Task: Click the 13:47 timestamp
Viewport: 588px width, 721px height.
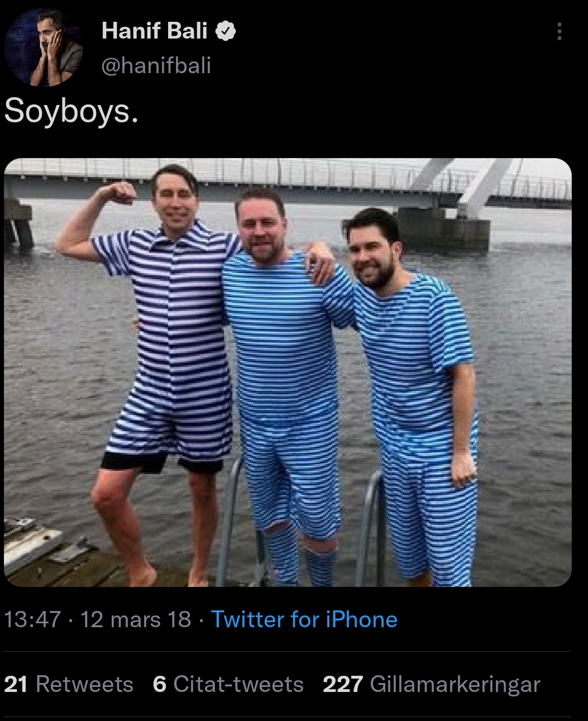Action: (x=32, y=619)
